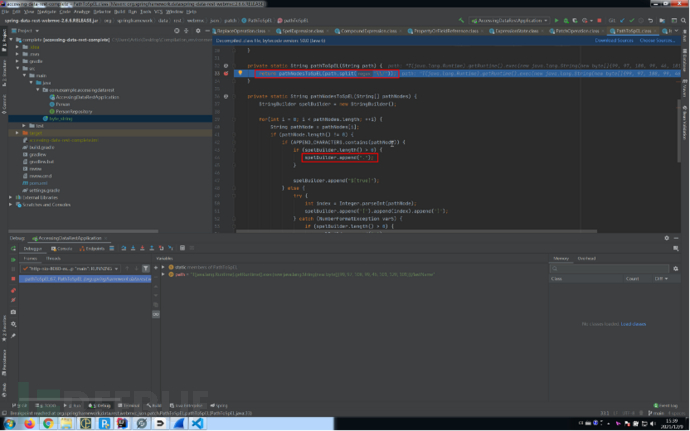Open the Event Log button in status bar
Viewport: 690px width, 431px height.
pos(666,405)
